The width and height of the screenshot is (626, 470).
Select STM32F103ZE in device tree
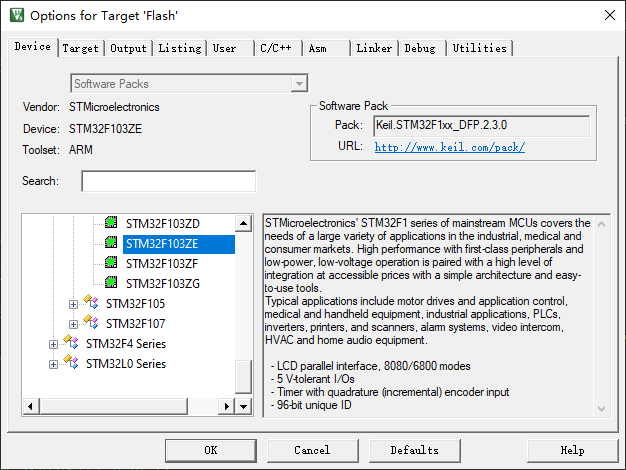tap(179, 244)
